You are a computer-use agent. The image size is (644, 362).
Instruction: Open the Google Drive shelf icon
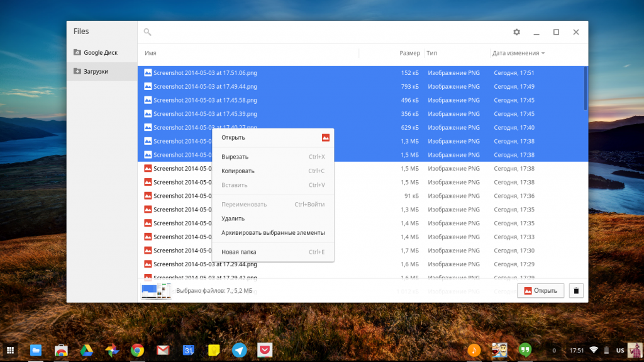pos(86,350)
